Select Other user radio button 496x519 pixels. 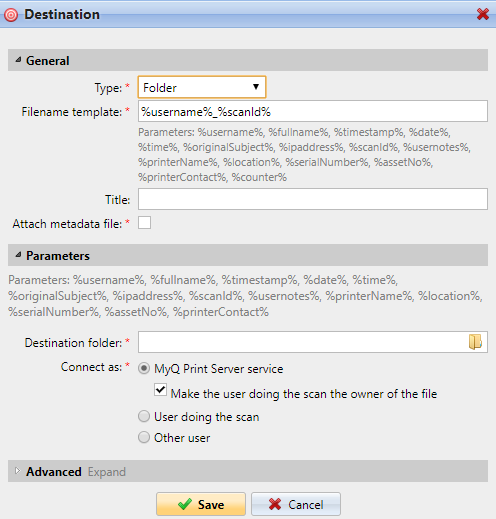[x=144, y=437]
